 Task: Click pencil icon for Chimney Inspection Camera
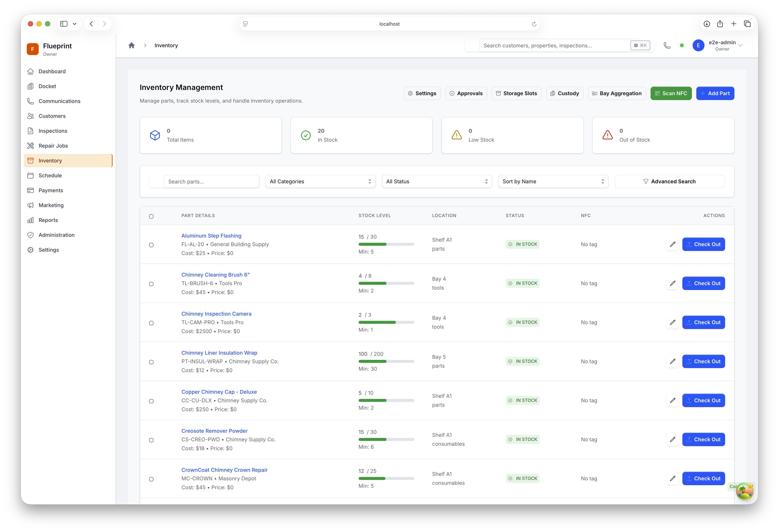(x=672, y=322)
